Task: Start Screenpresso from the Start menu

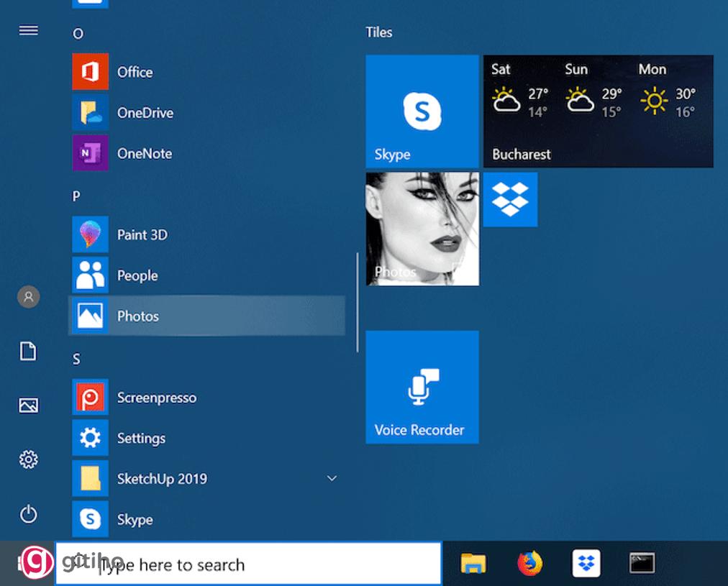Action: click(x=157, y=397)
